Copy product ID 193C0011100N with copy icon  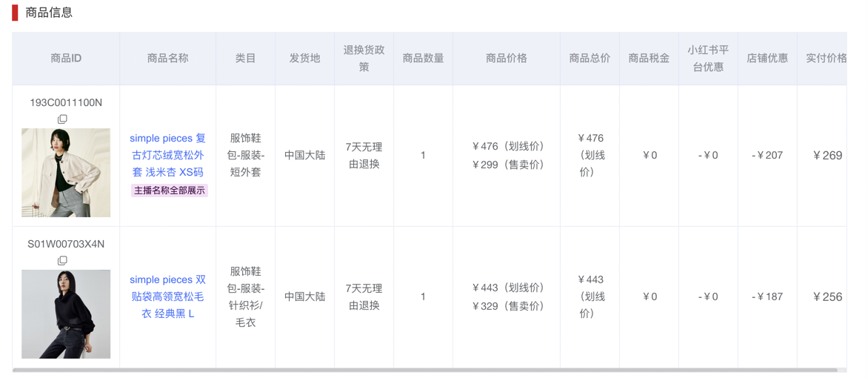pos(62,119)
